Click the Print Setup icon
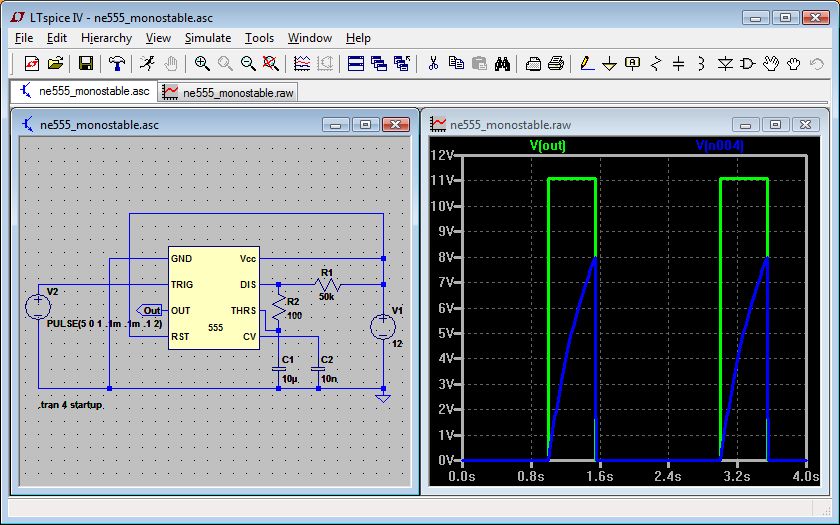840x525 pixels. [533, 64]
